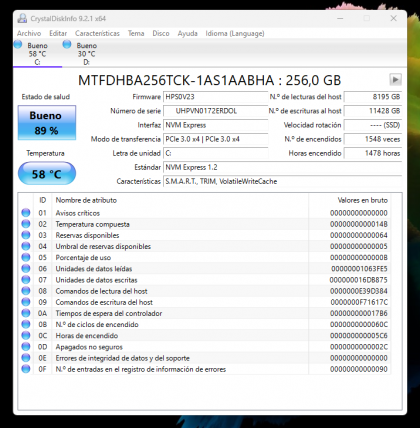Click raw value 0000000E39D384
420x428 pixels.
(x=359, y=291)
